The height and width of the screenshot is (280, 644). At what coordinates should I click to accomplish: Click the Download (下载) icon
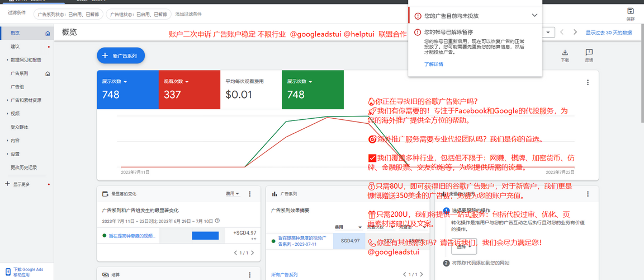click(565, 52)
